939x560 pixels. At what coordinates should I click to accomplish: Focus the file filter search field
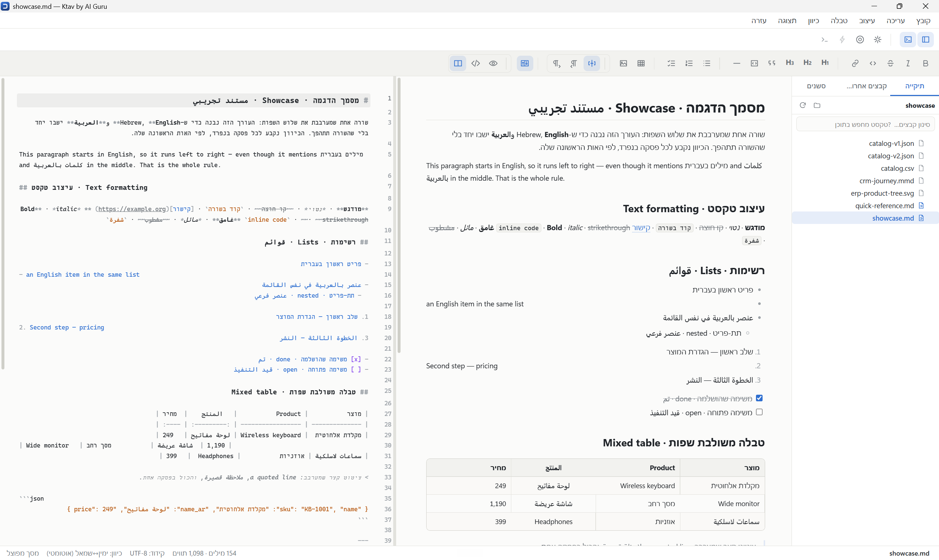click(865, 125)
